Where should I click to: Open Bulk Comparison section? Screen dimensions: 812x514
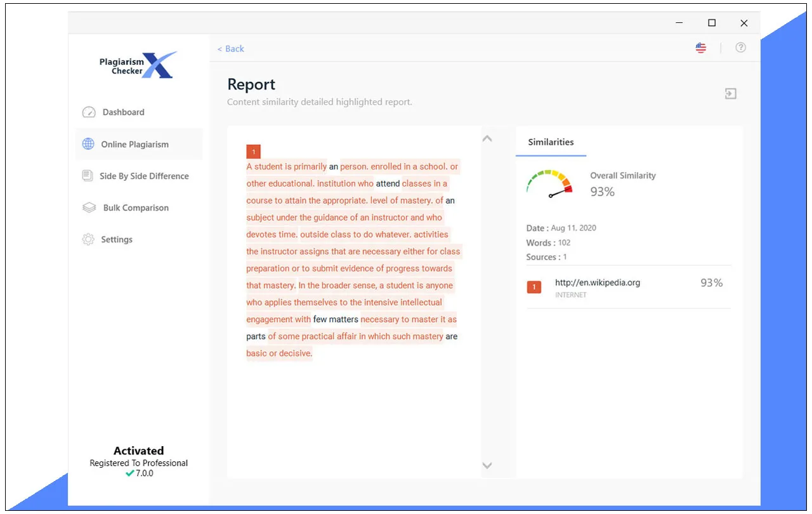[136, 208]
